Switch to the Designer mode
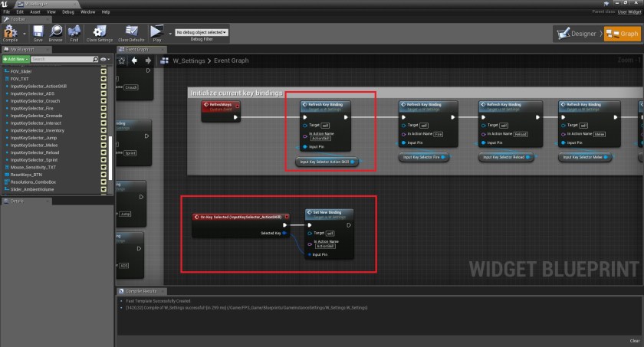Viewport: 644px width, 347px height. point(577,34)
